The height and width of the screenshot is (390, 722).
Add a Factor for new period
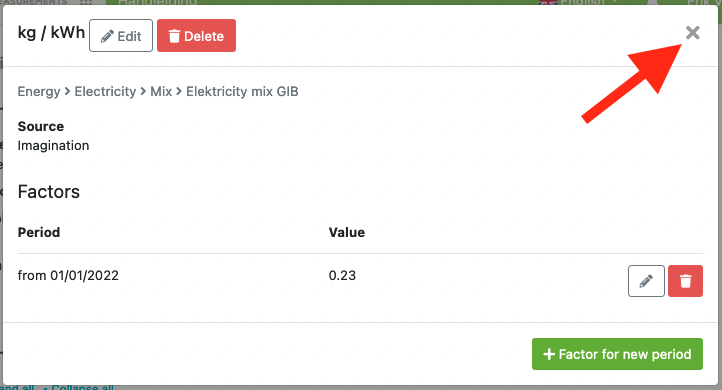[617, 354]
